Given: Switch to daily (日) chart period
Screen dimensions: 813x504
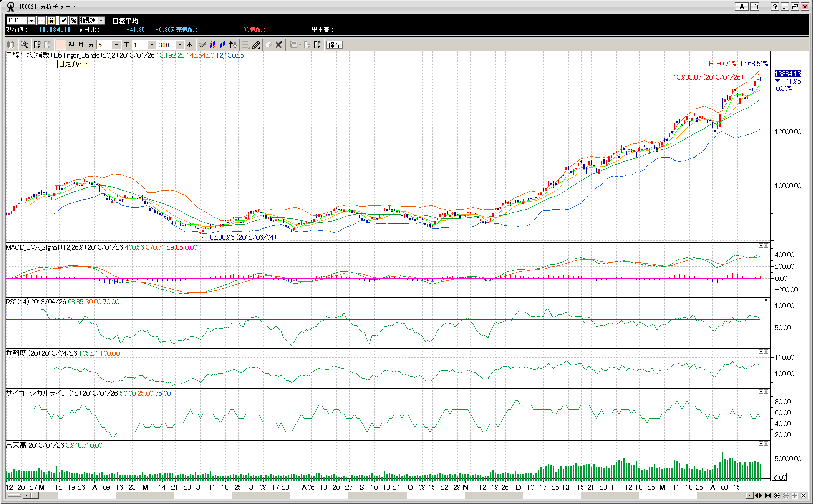Looking at the screenshot, I should (x=61, y=45).
